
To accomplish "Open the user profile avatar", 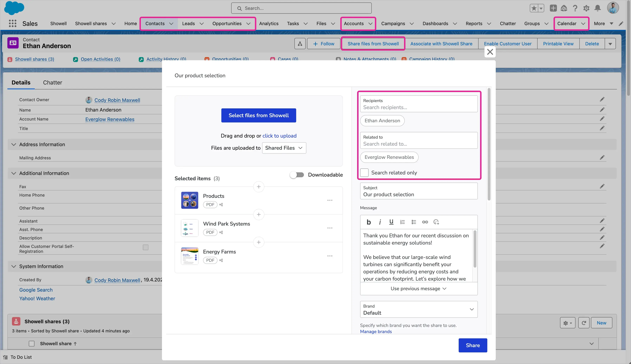I will tap(613, 8).
